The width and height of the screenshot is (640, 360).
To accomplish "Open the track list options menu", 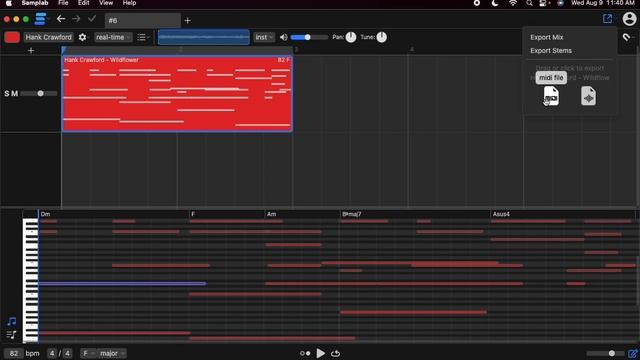I will tap(141, 37).
